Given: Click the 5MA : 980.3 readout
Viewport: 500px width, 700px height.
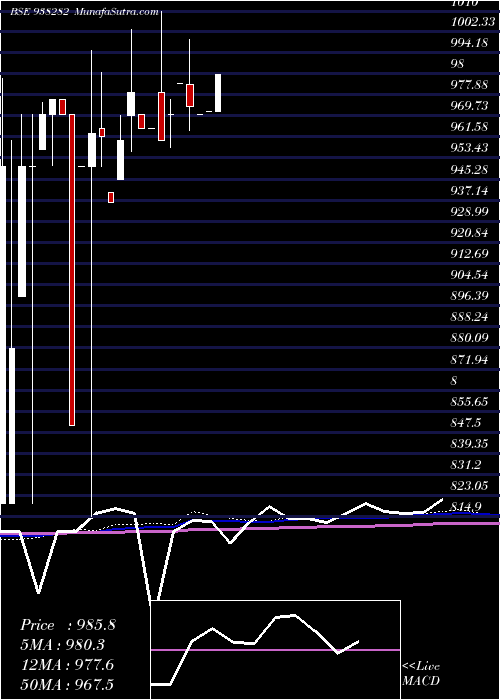Looking at the screenshot, I should pyautogui.click(x=65, y=645).
